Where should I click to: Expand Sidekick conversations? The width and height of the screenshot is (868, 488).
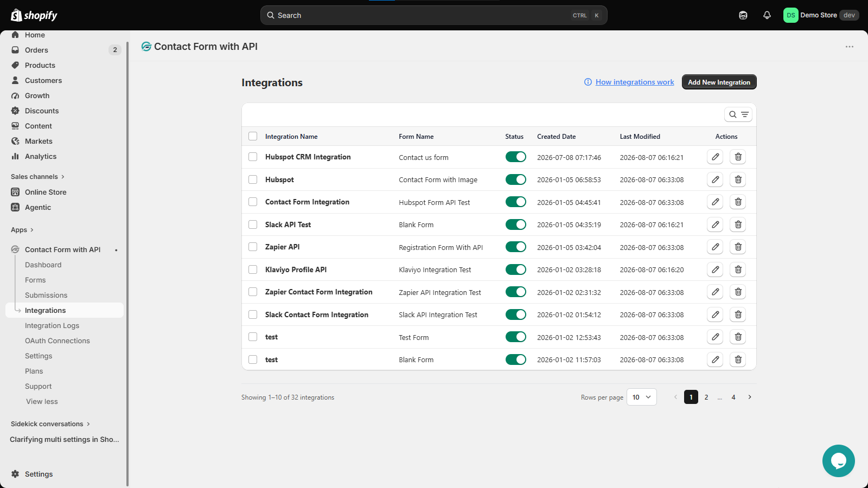click(x=50, y=424)
